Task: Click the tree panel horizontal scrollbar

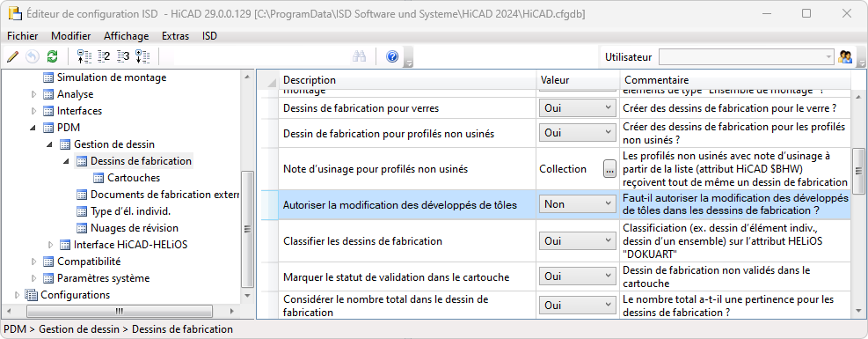Action: (x=120, y=311)
